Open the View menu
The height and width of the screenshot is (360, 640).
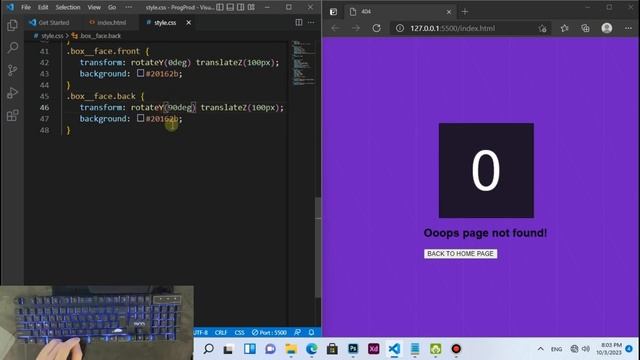[x=94, y=7]
